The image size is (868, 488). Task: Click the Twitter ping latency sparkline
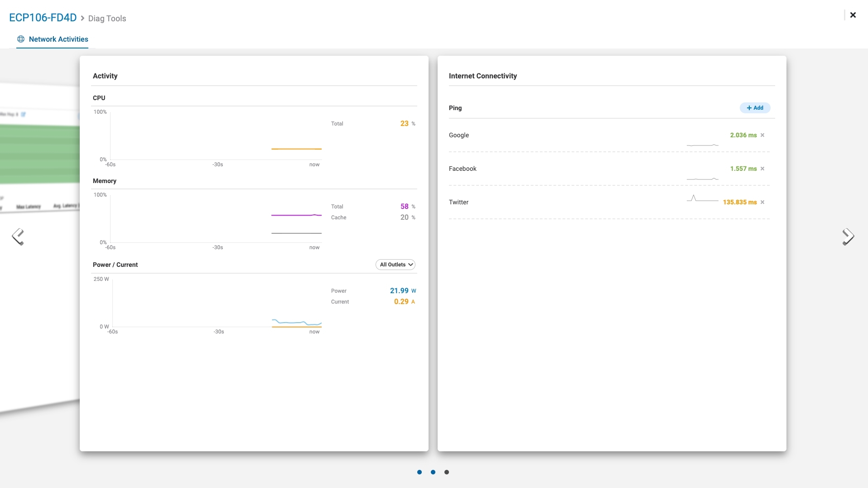click(x=702, y=199)
